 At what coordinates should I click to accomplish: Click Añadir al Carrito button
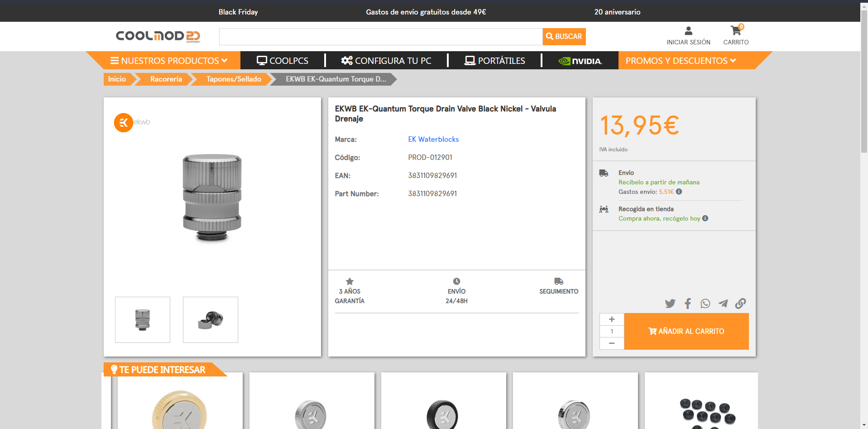pos(686,331)
